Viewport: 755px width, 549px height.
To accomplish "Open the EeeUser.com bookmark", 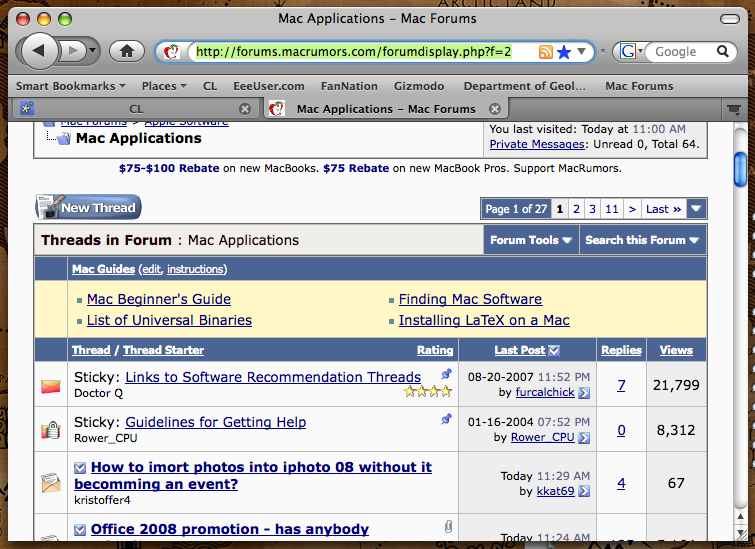I will (x=269, y=86).
